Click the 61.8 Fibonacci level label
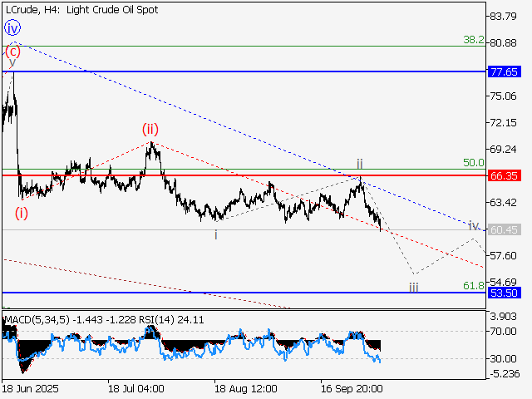 [474, 285]
